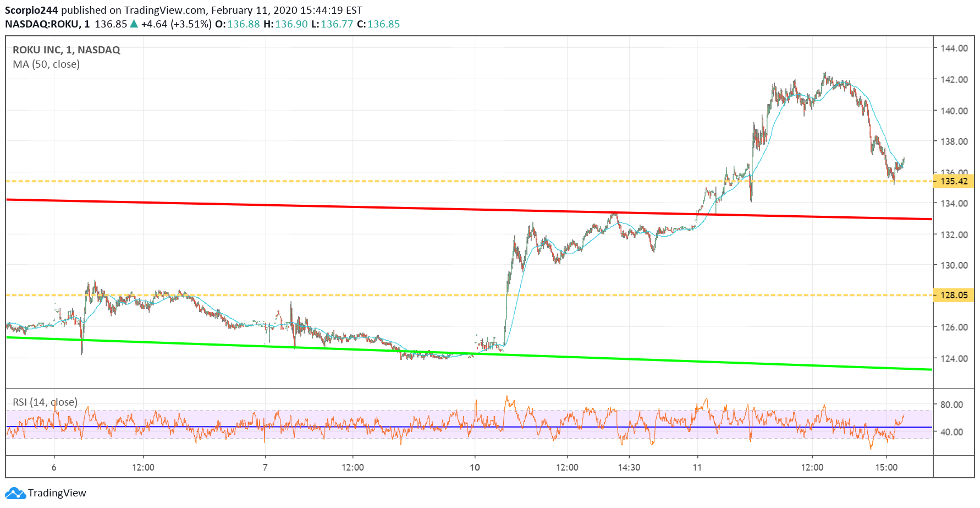
Task: Click the TradingView brand text at bottom
Action: pyautogui.click(x=57, y=493)
